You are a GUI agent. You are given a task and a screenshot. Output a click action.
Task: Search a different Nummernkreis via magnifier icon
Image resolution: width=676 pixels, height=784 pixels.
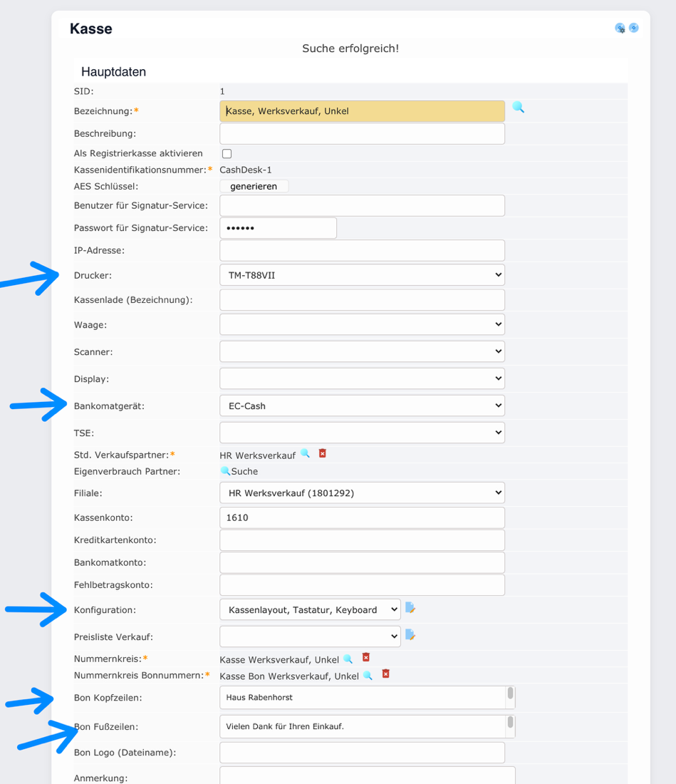(x=348, y=658)
